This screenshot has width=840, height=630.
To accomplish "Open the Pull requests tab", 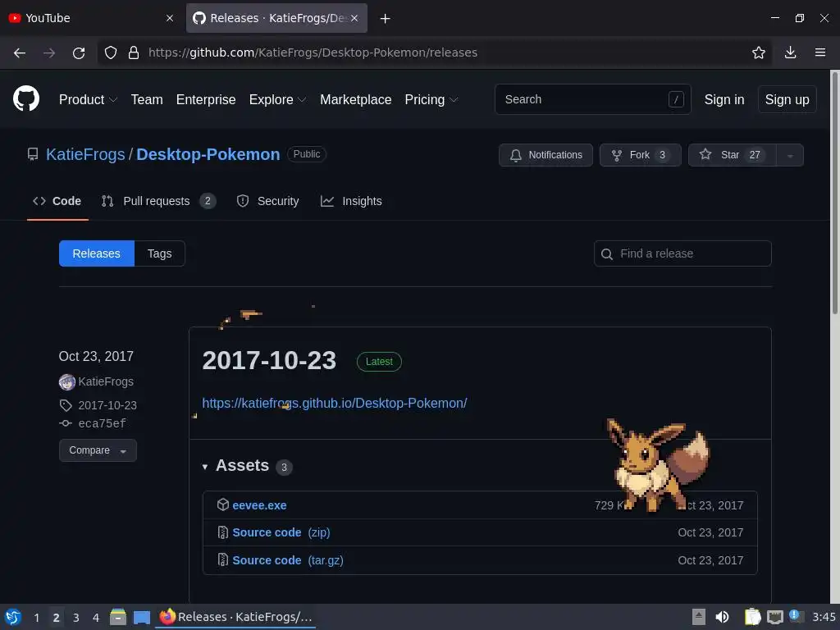I will [x=158, y=201].
